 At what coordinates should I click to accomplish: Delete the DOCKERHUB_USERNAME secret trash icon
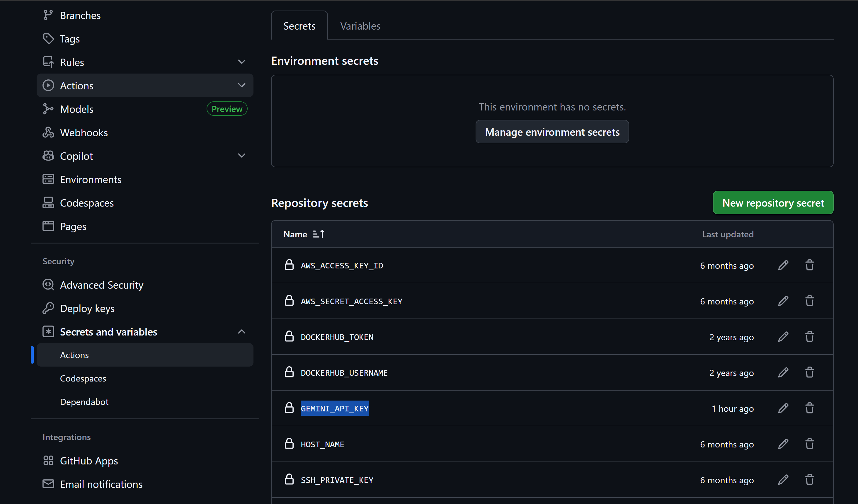pos(809,372)
